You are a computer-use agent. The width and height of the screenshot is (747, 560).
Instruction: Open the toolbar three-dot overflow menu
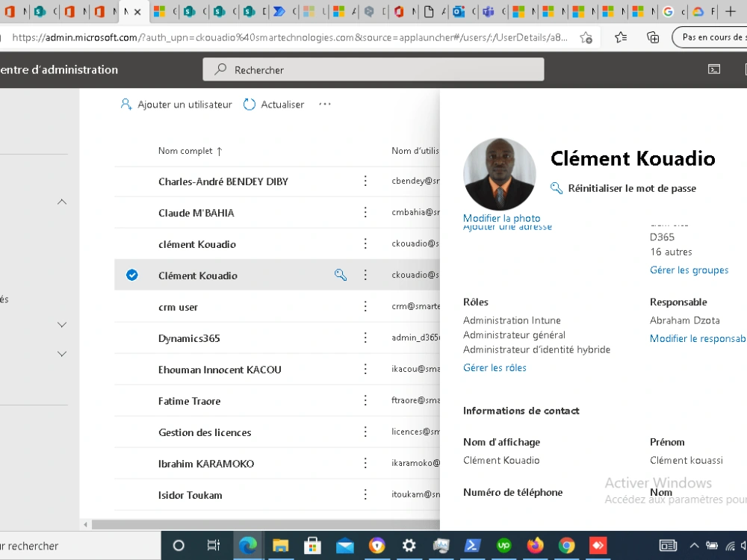point(325,104)
